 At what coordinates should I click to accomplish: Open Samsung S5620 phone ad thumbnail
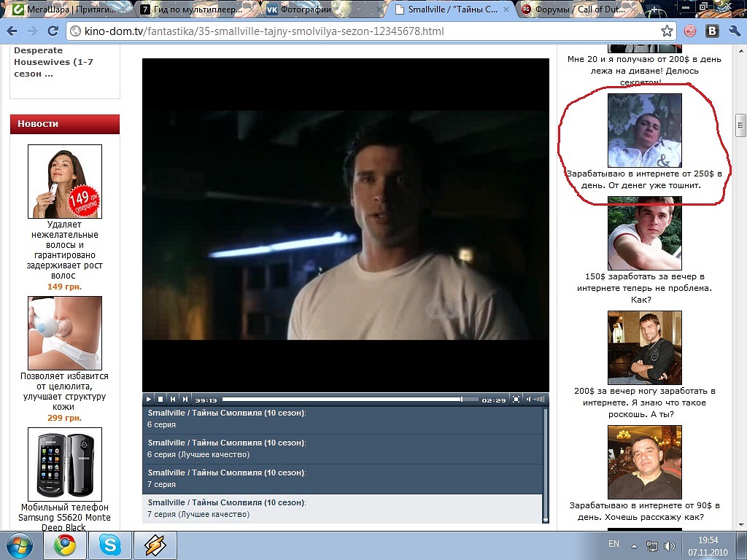point(65,464)
